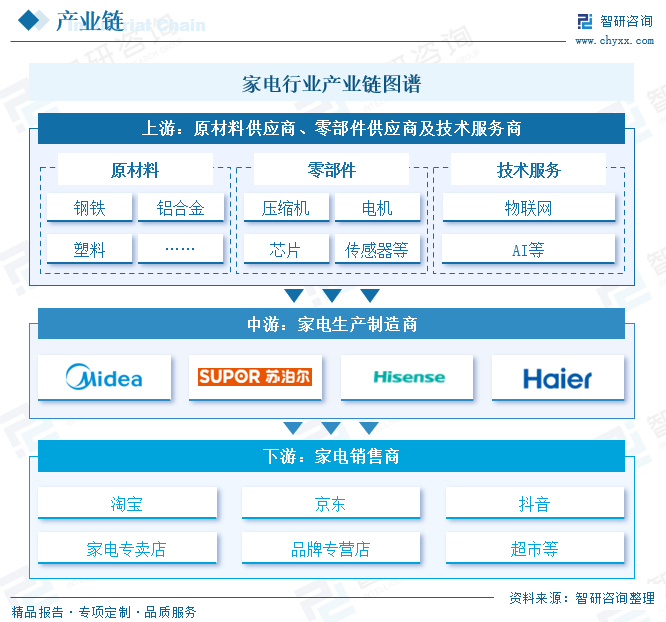Select the 塑料 box

(89, 249)
